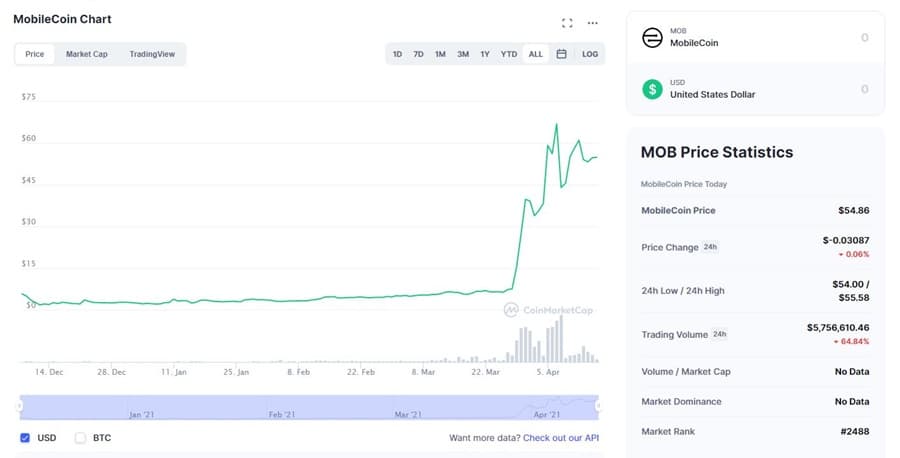Show the 1M time range
Viewport: 900px width, 458px height.
point(440,54)
